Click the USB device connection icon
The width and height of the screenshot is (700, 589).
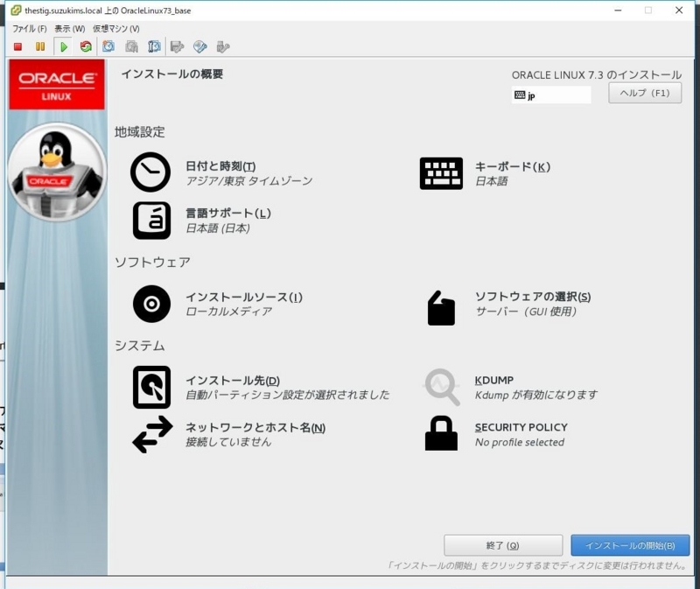pos(223,46)
